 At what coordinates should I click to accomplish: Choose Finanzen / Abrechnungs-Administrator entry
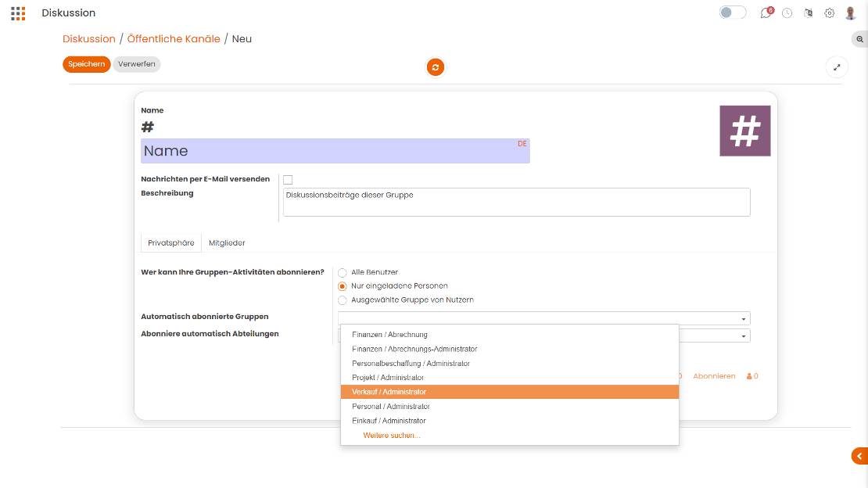pos(510,349)
